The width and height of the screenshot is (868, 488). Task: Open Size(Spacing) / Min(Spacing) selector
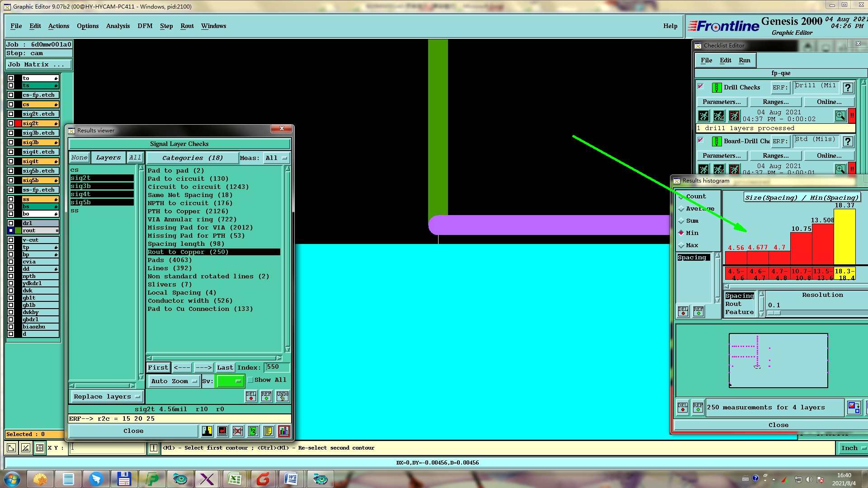point(802,197)
